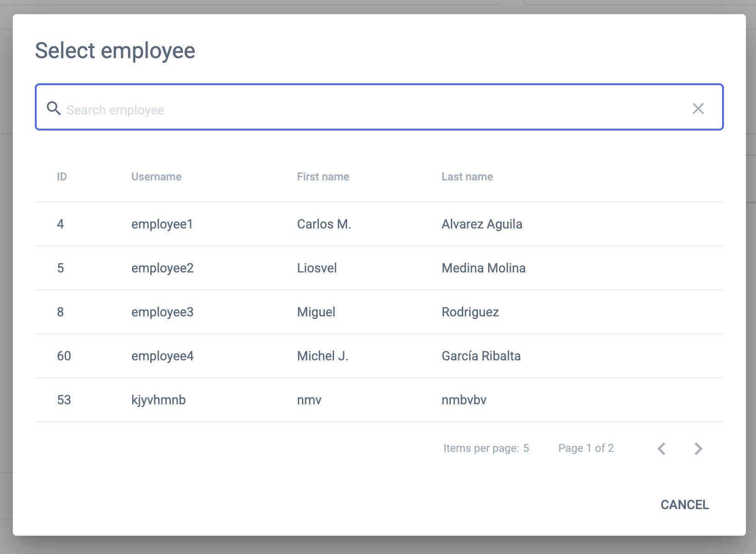Click the Items per page value
The image size is (756, 554).
(x=526, y=448)
